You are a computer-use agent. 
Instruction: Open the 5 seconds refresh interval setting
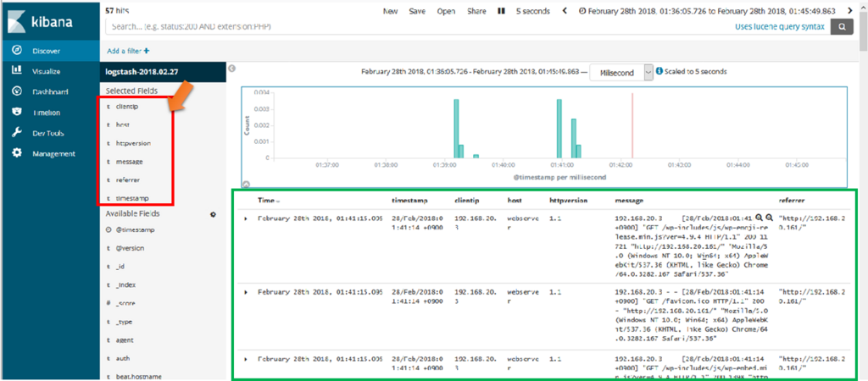(533, 11)
